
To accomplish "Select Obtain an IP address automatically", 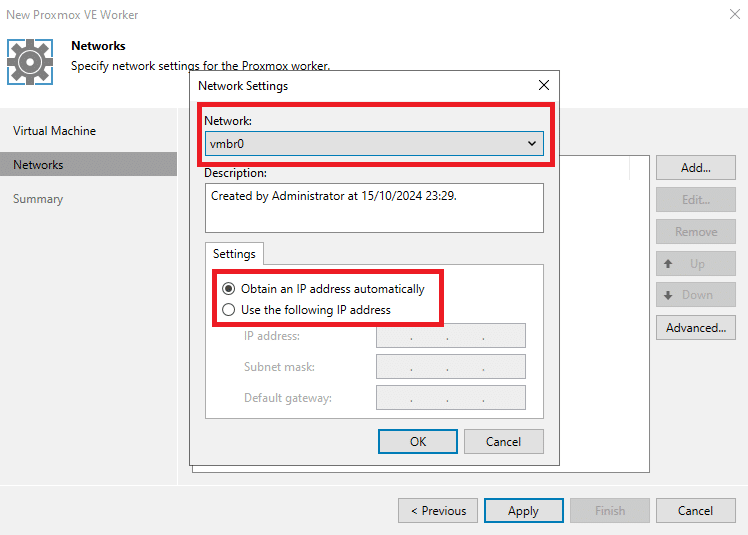I will 229,289.
